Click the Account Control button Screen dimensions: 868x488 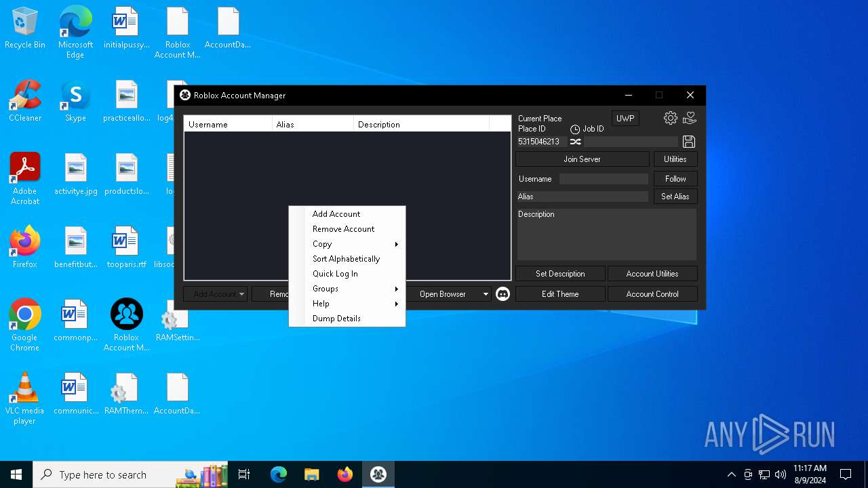point(652,294)
